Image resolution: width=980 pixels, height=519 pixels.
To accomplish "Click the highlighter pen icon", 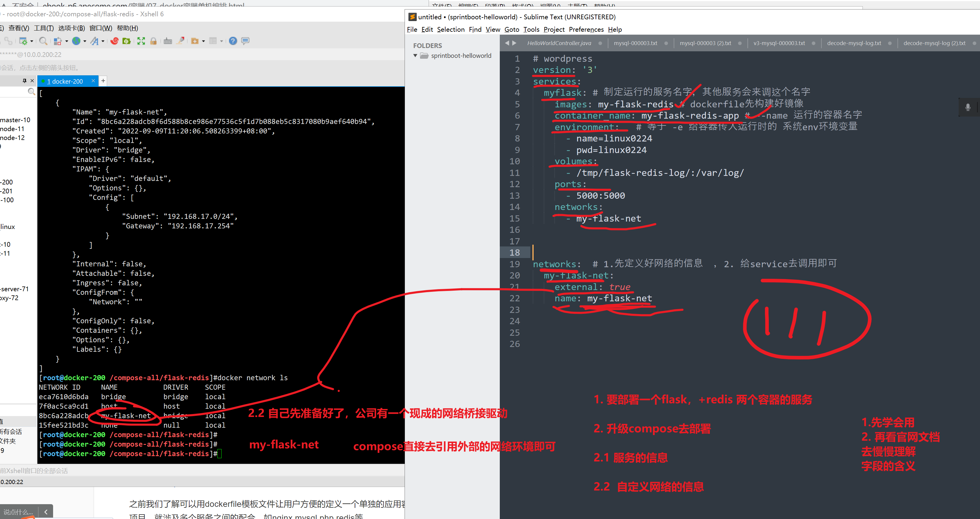I will point(181,40).
